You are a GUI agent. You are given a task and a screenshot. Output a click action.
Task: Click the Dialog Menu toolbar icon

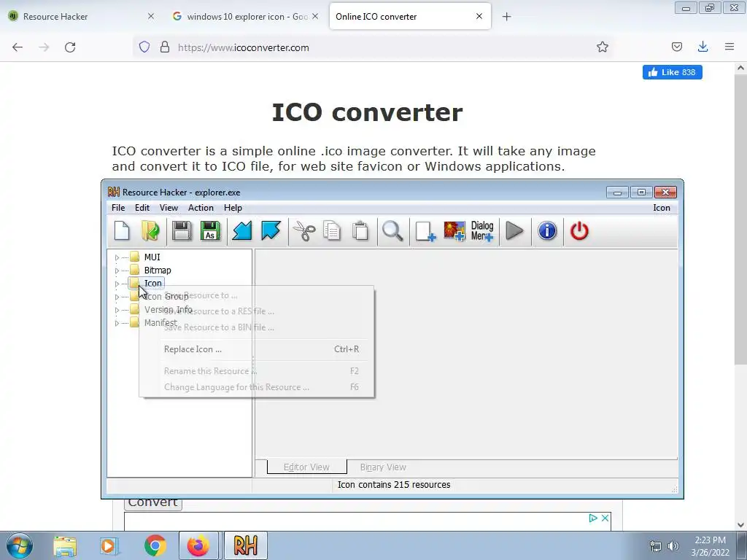coord(482,231)
